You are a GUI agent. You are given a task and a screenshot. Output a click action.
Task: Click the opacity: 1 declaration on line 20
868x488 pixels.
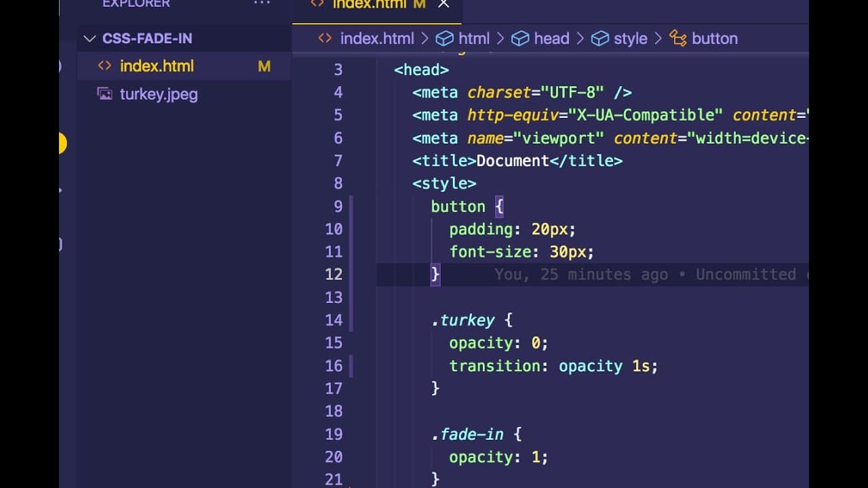[498, 457]
